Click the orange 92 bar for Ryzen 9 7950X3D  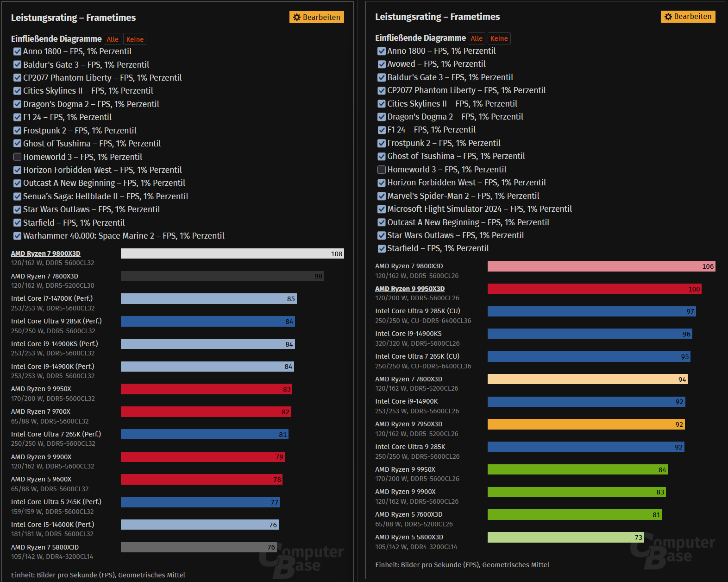(x=586, y=424)
